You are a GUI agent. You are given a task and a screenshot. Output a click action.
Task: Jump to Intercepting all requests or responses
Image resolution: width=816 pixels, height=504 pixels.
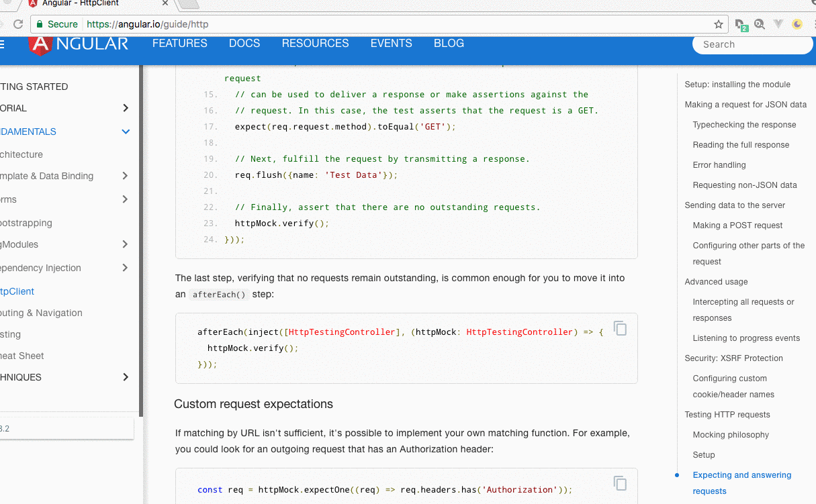(x=743, y=310)
